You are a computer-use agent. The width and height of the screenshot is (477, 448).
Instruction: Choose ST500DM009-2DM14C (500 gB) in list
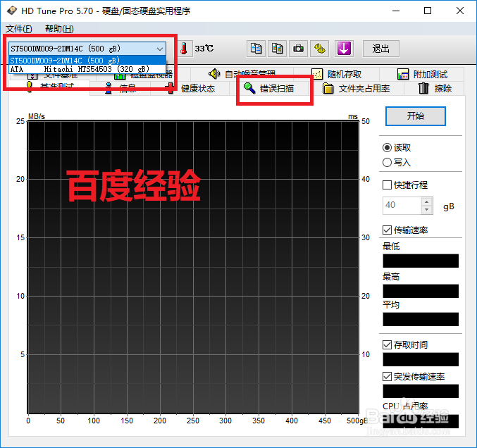tap(87, 60)
